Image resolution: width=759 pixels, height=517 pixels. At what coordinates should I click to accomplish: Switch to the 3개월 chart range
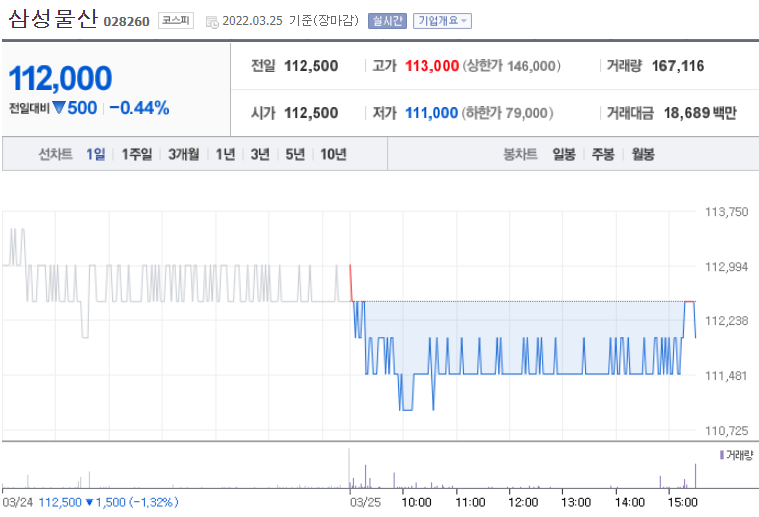point(183,154)
